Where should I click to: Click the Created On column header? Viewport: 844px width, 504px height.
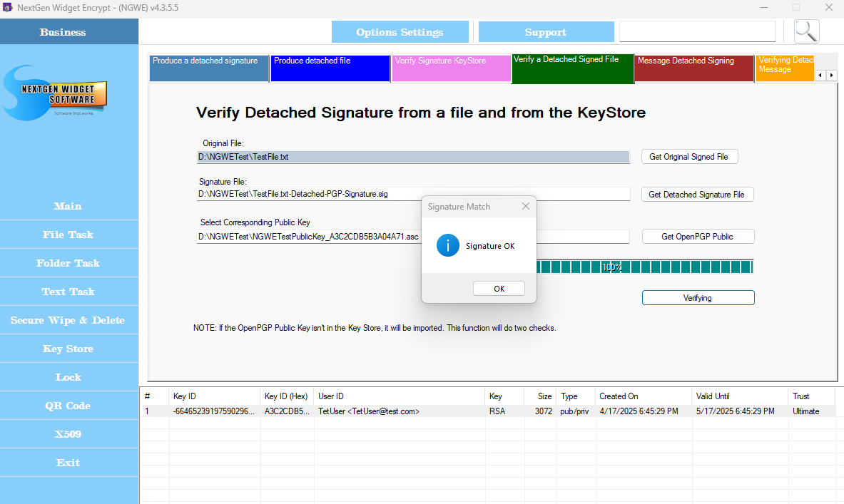(x=644, y=396)
